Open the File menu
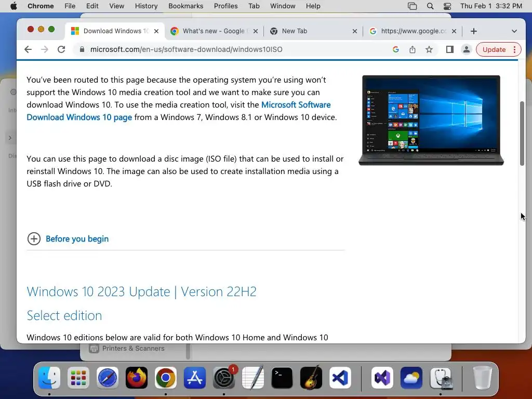This screenshot has height=399, width=532. point(70,6)
